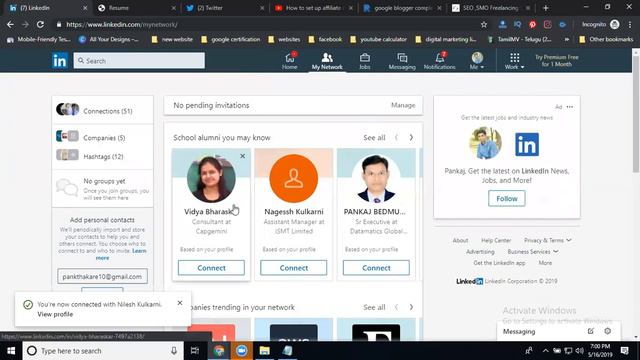640x360 pixels.
Task: See all school alumni suggestions
Action: 374,138
